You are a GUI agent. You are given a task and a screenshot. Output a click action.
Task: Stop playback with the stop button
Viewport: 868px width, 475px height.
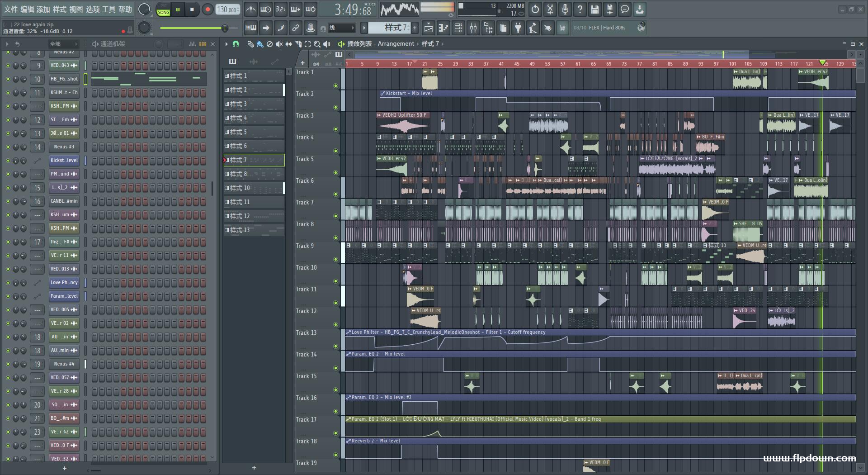click(x=192, y=9)
